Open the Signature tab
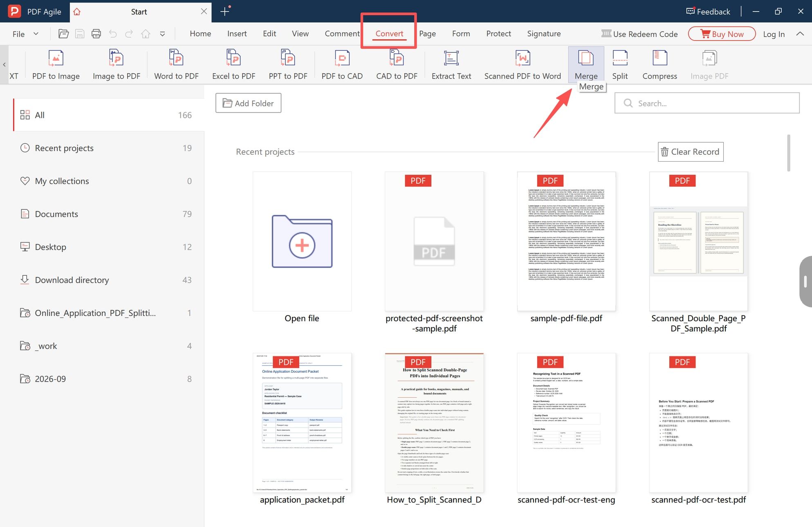Screen dimensions: 812x527 pos(544,34)
